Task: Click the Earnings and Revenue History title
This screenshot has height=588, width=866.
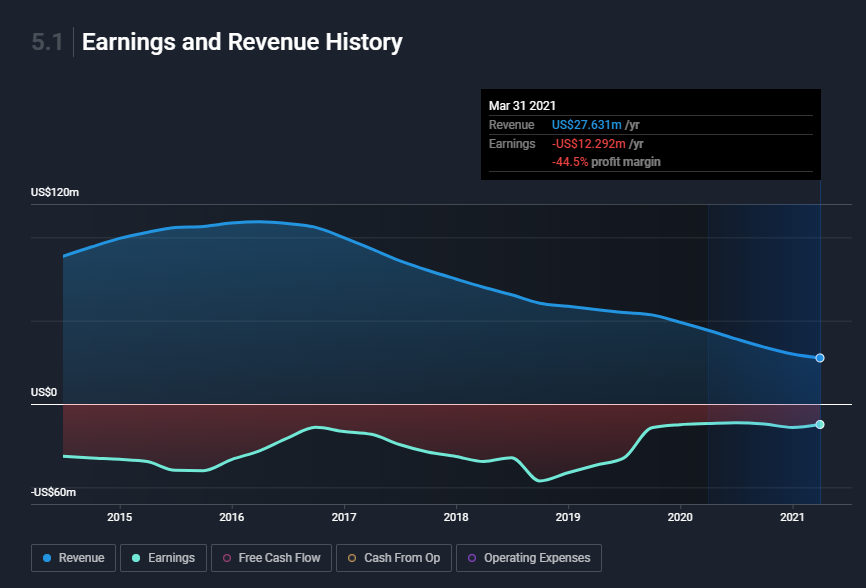Action: tap(242, 42)
